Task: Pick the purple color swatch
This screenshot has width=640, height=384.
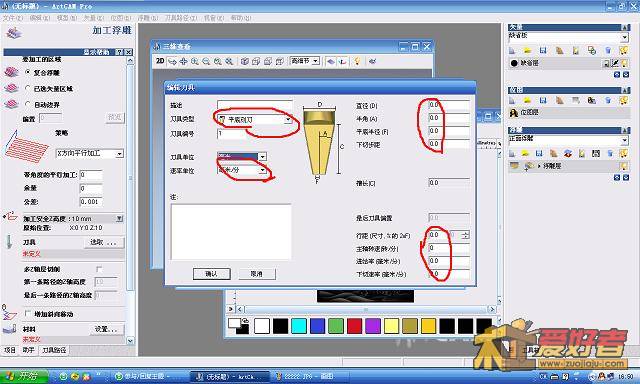Action: pos(373,326)
